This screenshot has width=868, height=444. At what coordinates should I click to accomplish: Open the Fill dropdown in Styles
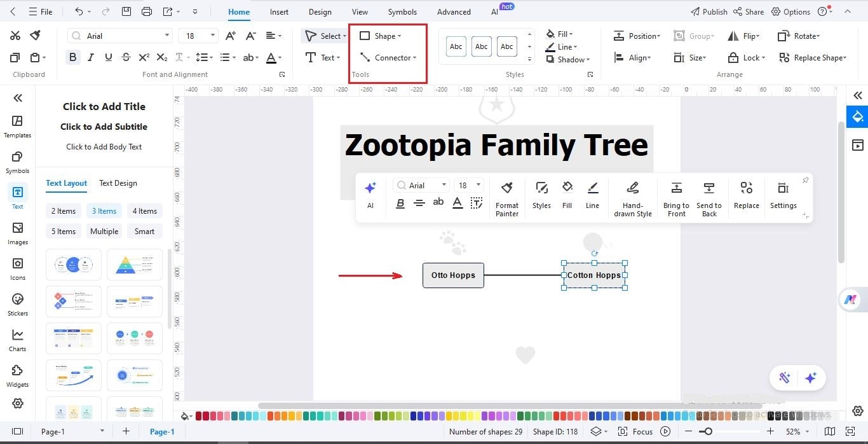click(x=560, y=34)
